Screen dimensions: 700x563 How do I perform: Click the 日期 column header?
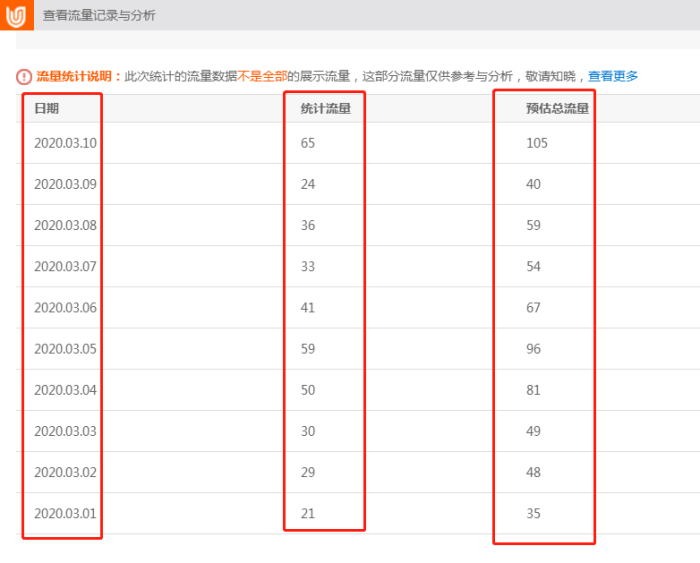coord(46,108)
